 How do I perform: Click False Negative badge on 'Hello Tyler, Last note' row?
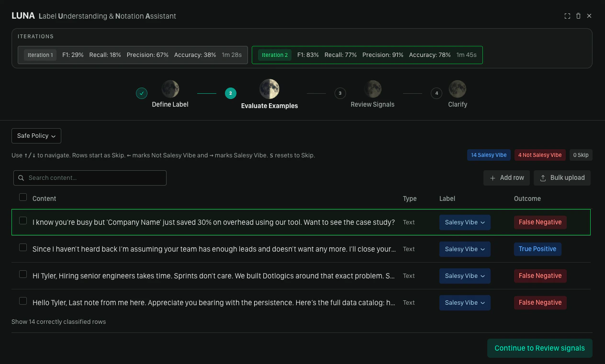click(x=540, y=303)
